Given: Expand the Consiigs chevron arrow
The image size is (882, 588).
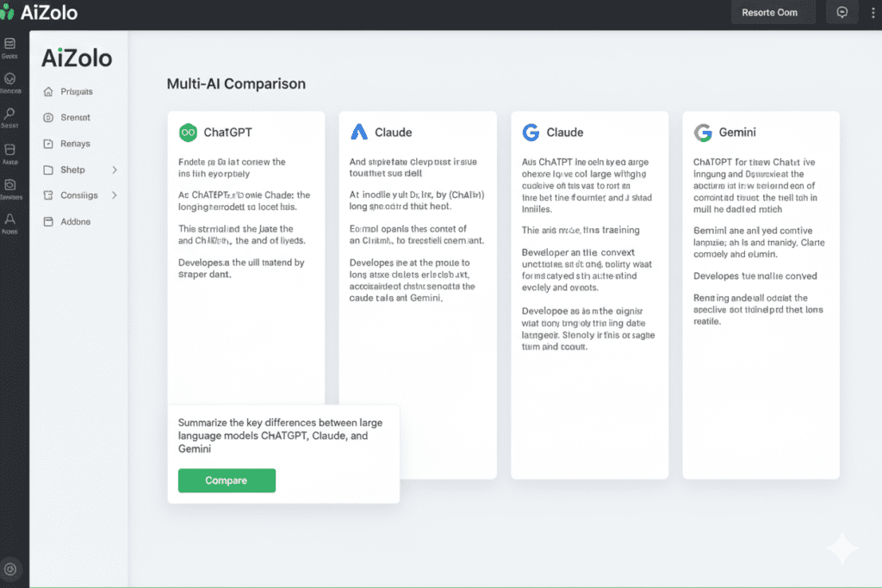Looking at the screenshot, I should click(115, 195).
